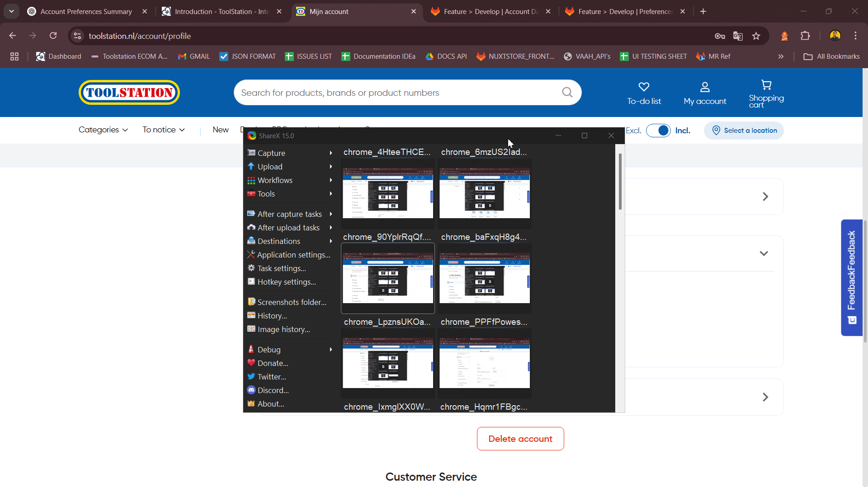
Task: Click the ShareX thumbnail list scrollbar
Action: [620, 182]
